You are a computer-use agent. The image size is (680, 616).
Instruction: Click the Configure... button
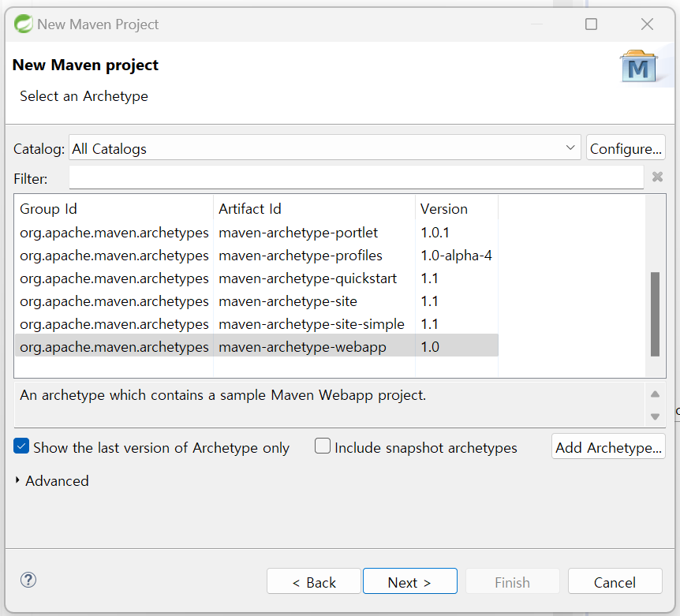[x=626, y=147]
